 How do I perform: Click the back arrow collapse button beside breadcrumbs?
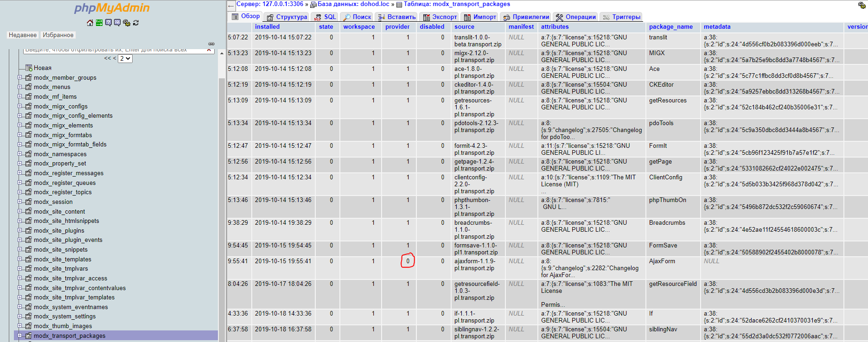(x=231, y=6)
